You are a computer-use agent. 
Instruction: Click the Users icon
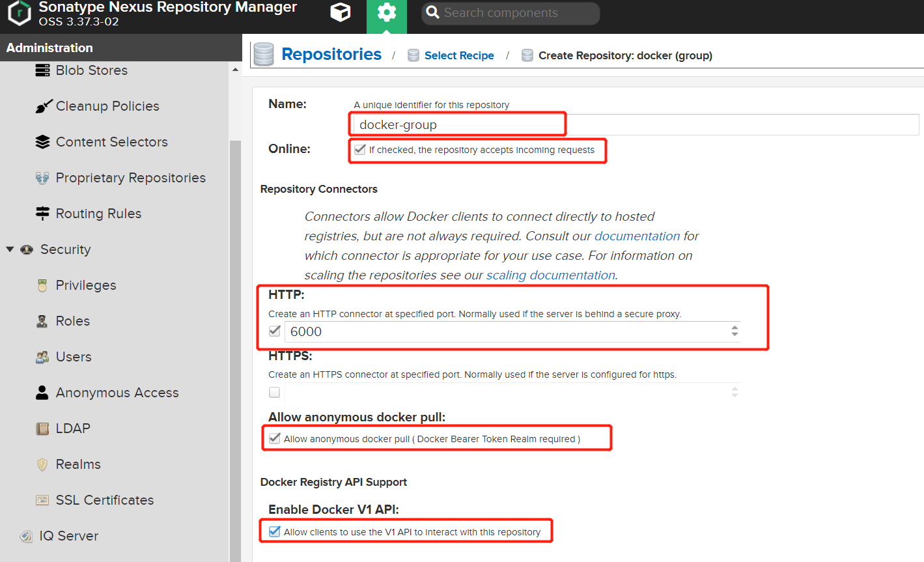coord(42,357)
